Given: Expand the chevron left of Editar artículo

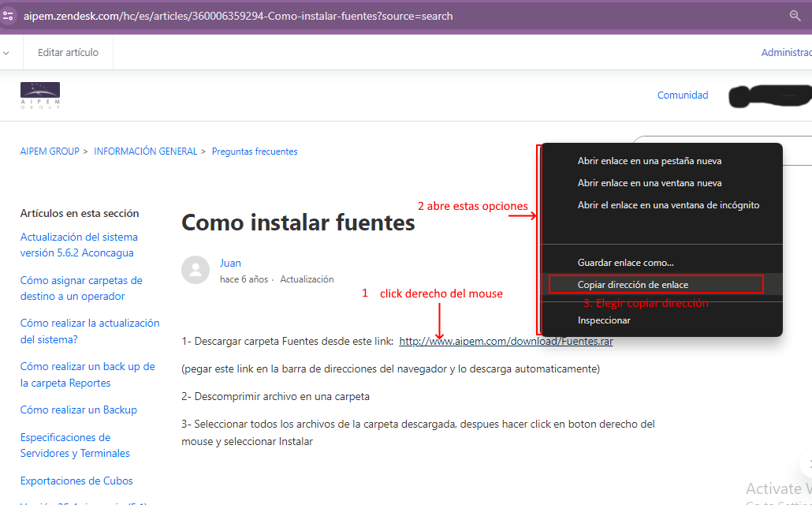Looking at the screenshot, I should [x=6, y=53].
